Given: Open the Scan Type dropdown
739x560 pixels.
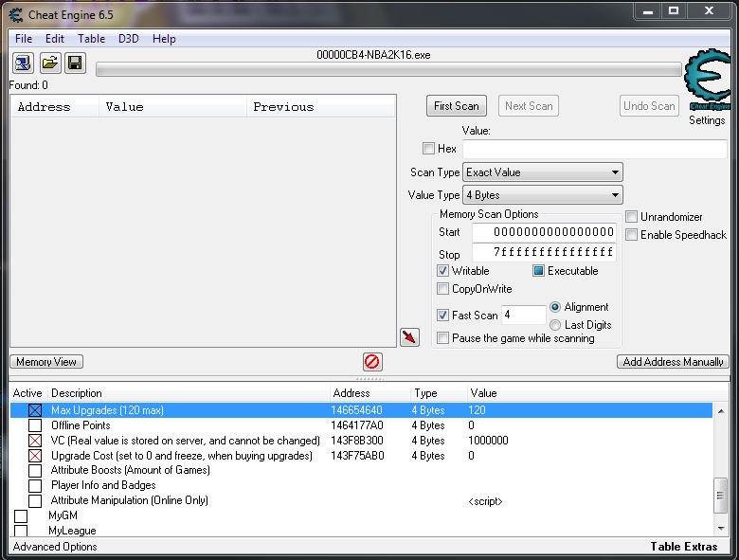Looking at the screenshot, I should (x=543, y=172).
